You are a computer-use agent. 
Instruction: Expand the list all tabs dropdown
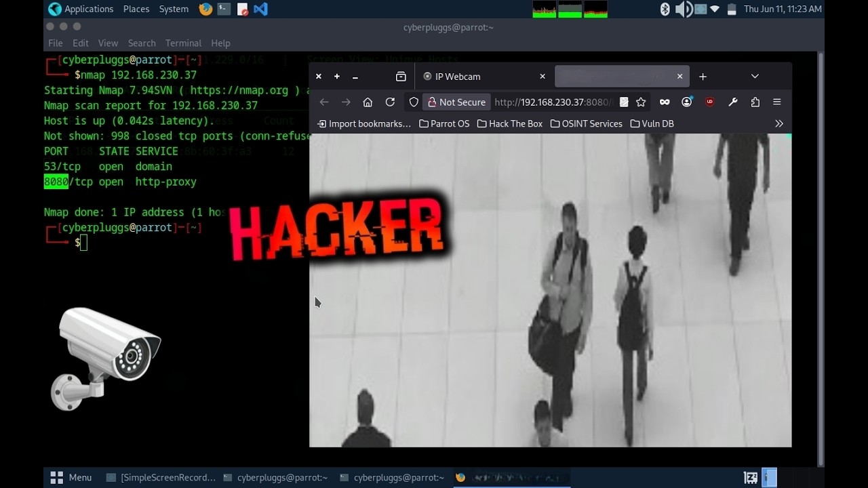(755, 77)
